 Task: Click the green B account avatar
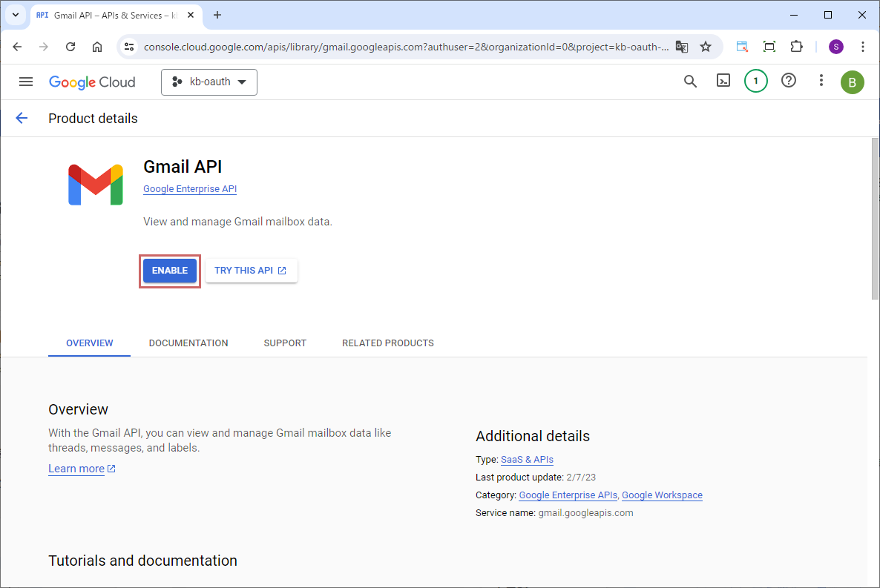point(852,82)
